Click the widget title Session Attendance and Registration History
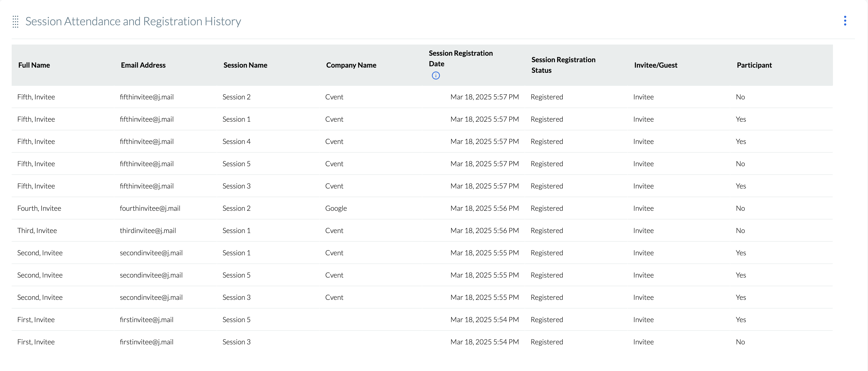Screen dimensions: 868x371 pyautogui.click(x=133, y=21)
